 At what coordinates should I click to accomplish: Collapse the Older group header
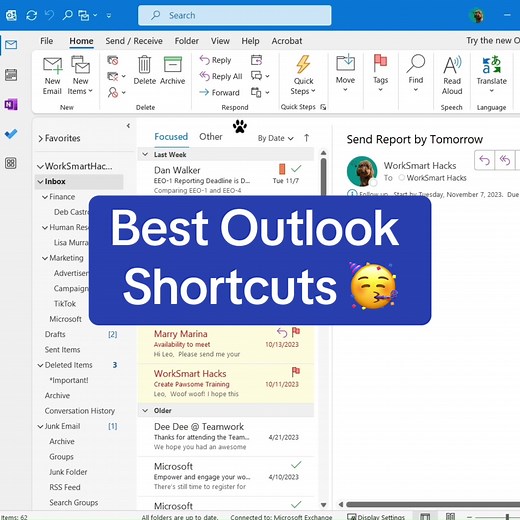click(x=145, y=410)
